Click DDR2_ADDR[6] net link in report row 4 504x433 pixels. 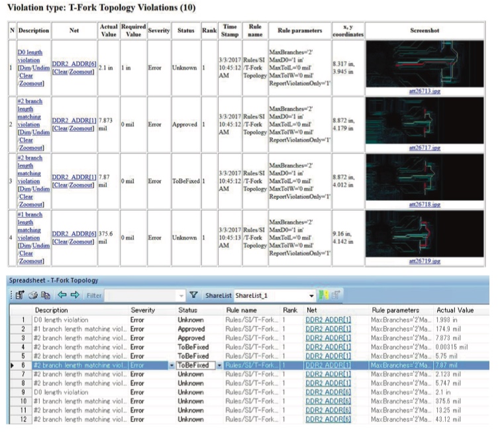tap(74, 234)
